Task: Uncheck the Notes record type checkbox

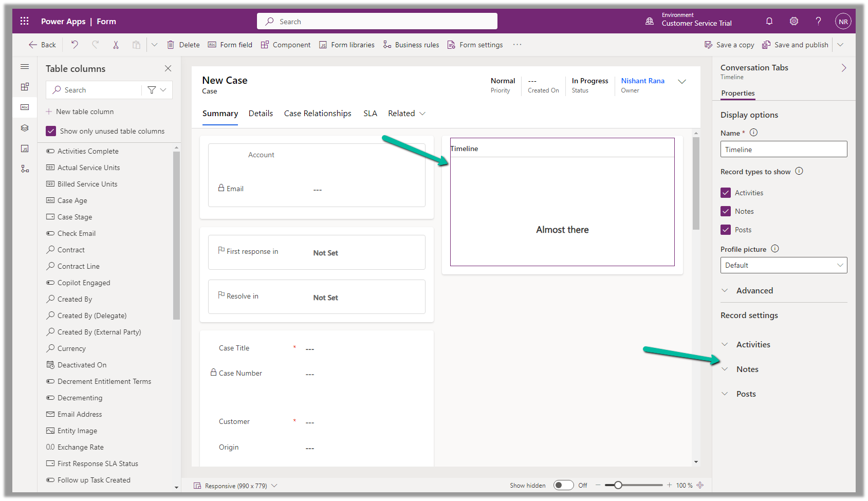Action: click(725, 211)
